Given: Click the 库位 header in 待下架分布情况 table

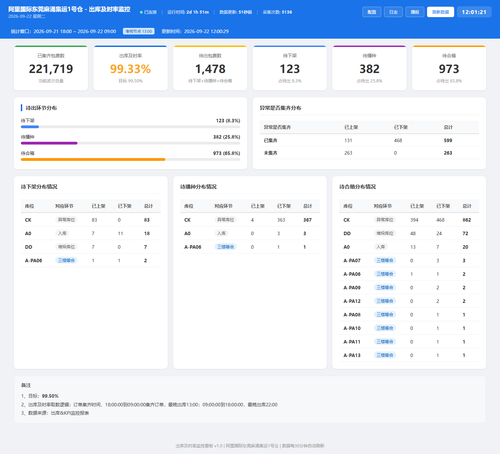Looking at the screenshot, I should 29,206.
